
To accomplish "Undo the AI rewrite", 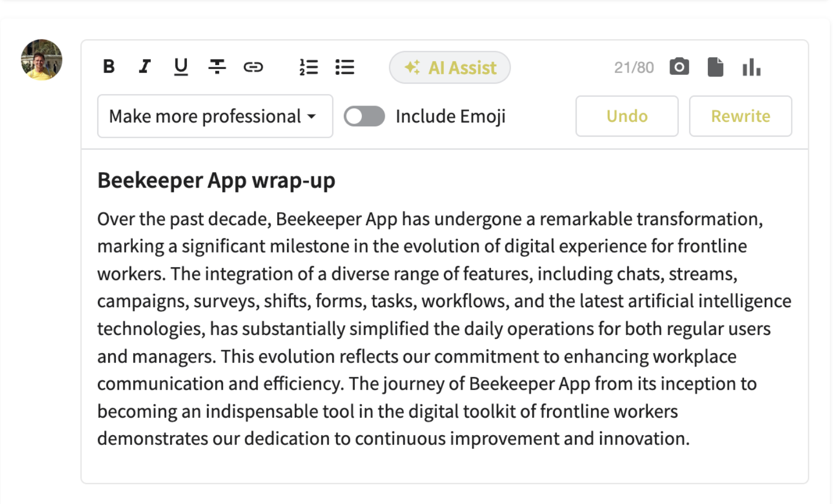I will pos(626,116).
